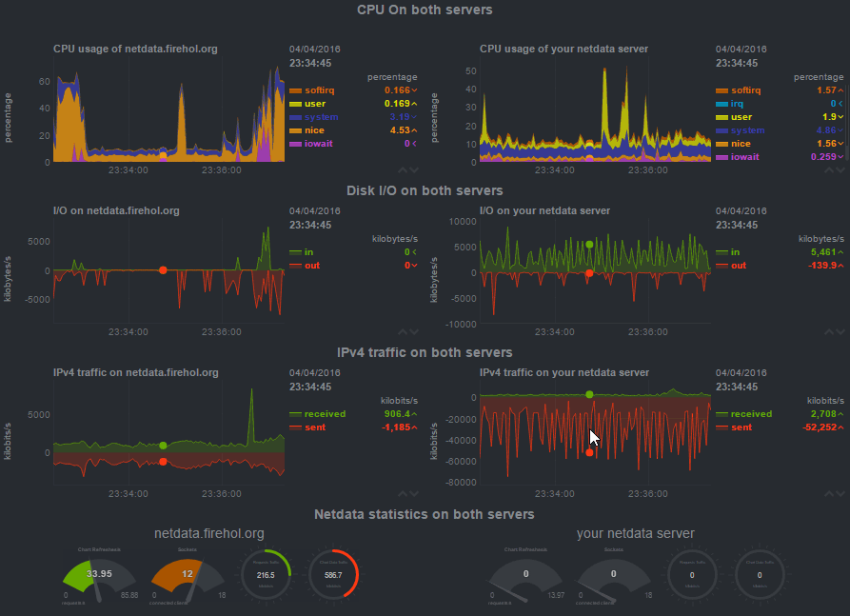Screen dimensions: 850x616
Task: Click 'IPv4 traffic on netdata.firehol.org' chart title
Action: [x=135, y=372]
